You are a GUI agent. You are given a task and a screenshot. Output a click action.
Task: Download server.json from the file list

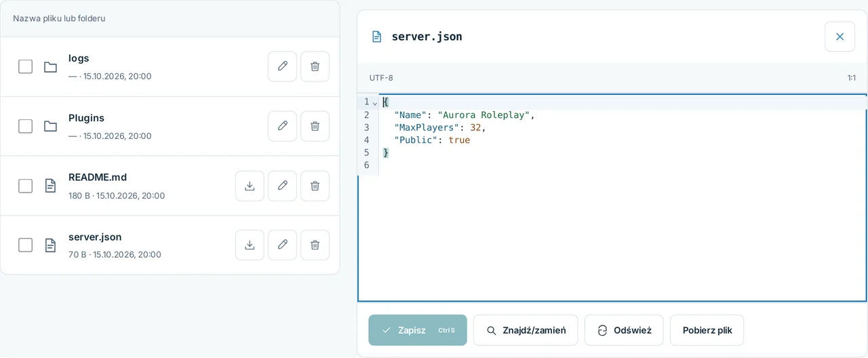pos(250,245)
